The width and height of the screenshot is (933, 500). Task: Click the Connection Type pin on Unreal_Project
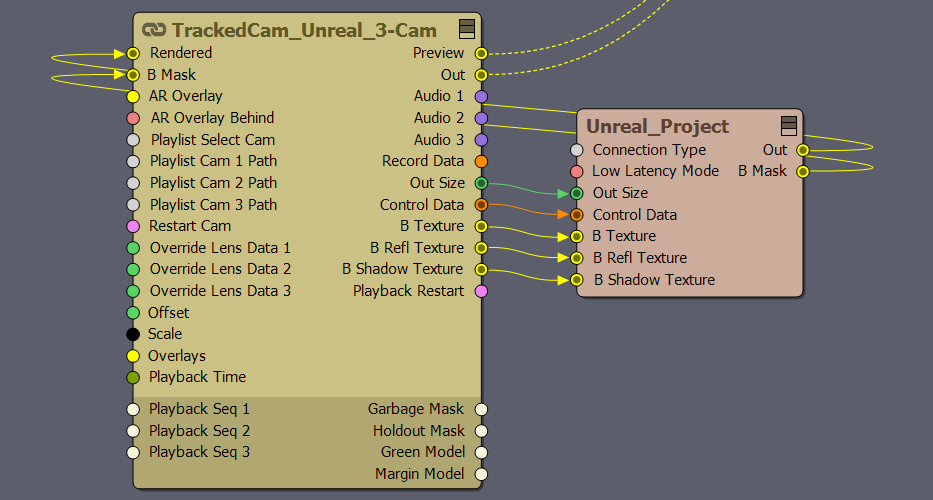pyautogui.click(x=577, y=150)
